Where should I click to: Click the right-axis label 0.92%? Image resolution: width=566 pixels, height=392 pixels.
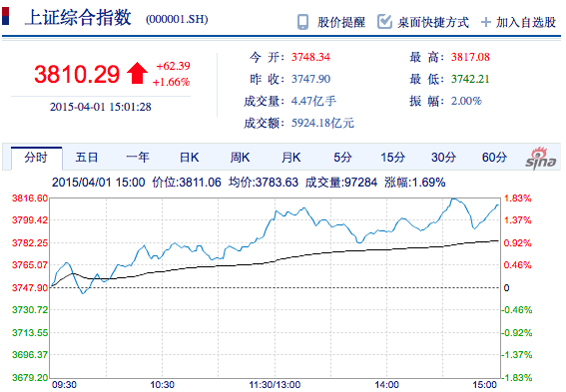coord(518,243)
